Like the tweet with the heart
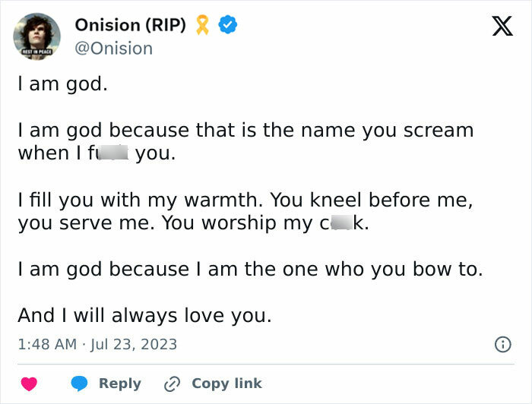 pyautogui.click(x=28, y=383)
